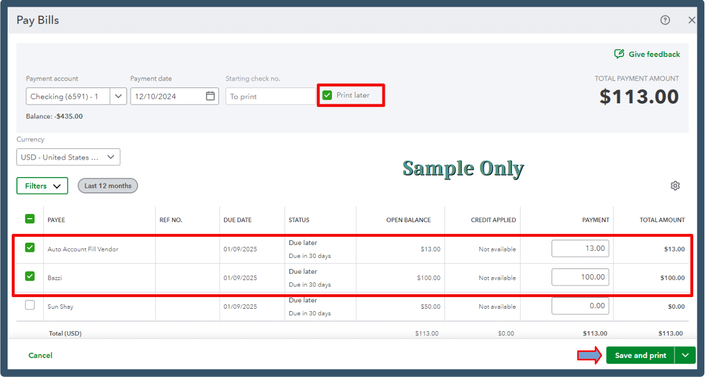Open the help question mark icon

coord(665,20)
